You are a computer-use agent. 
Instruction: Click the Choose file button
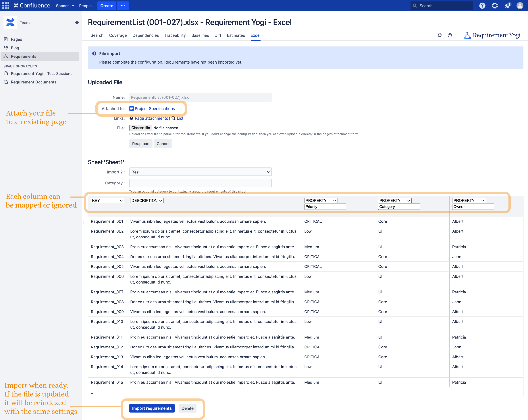pyautogui.click(x=140, y=128)
